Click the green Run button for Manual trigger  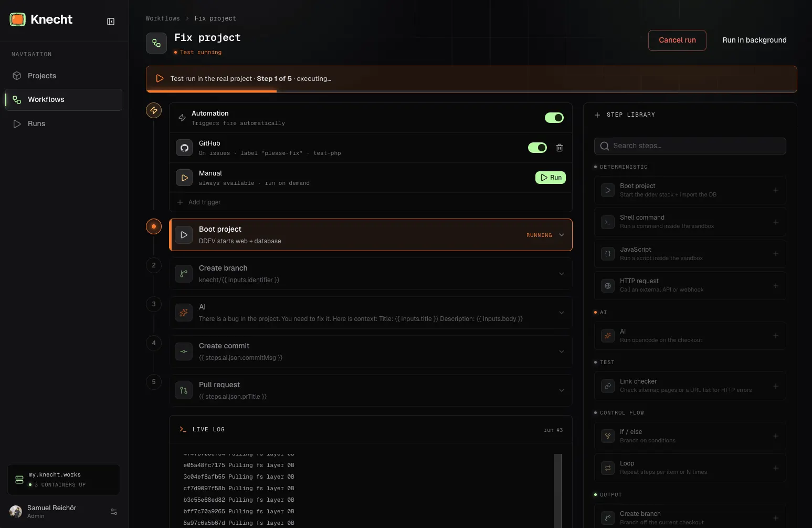[x=551, y=178]
